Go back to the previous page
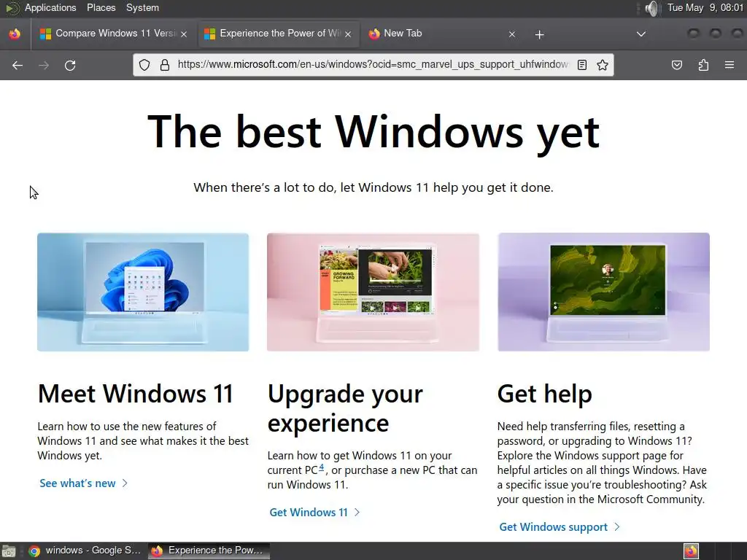 click(18, 65)
